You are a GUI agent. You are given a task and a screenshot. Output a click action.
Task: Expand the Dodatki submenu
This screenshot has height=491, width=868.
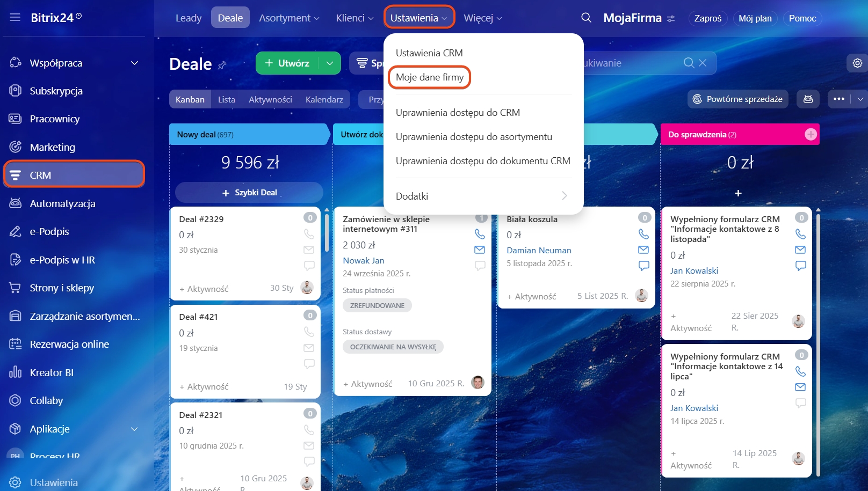[564, 196]
